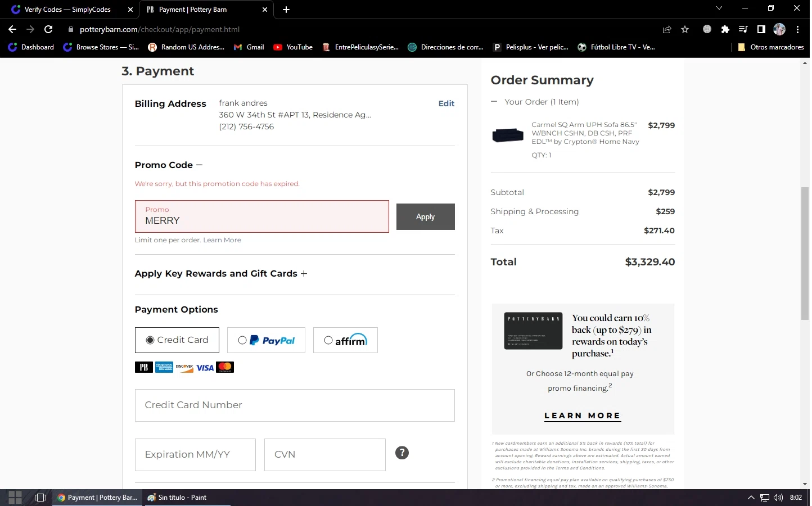
Task: Open the globe extension icon in toolbar
Action: click(707, 29)
